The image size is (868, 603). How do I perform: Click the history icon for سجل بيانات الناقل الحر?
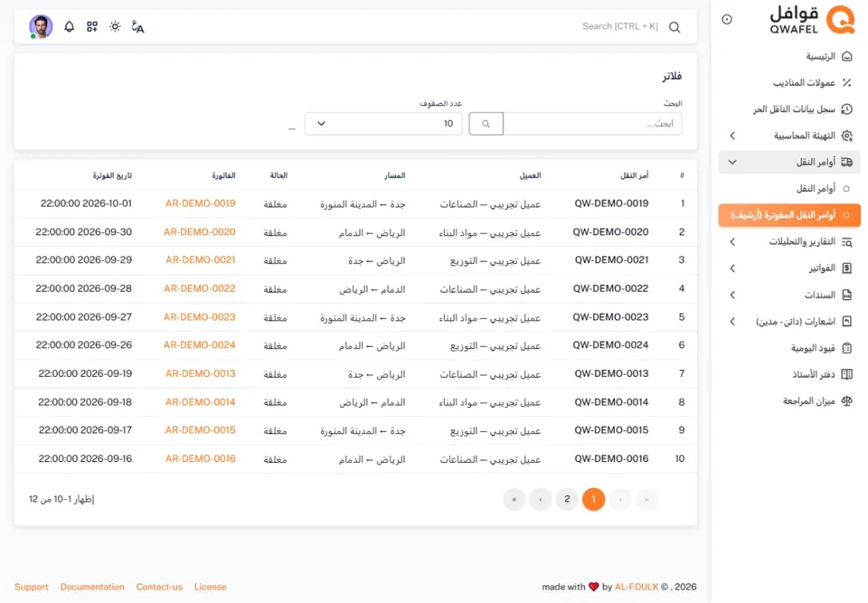tap(846, 109)
